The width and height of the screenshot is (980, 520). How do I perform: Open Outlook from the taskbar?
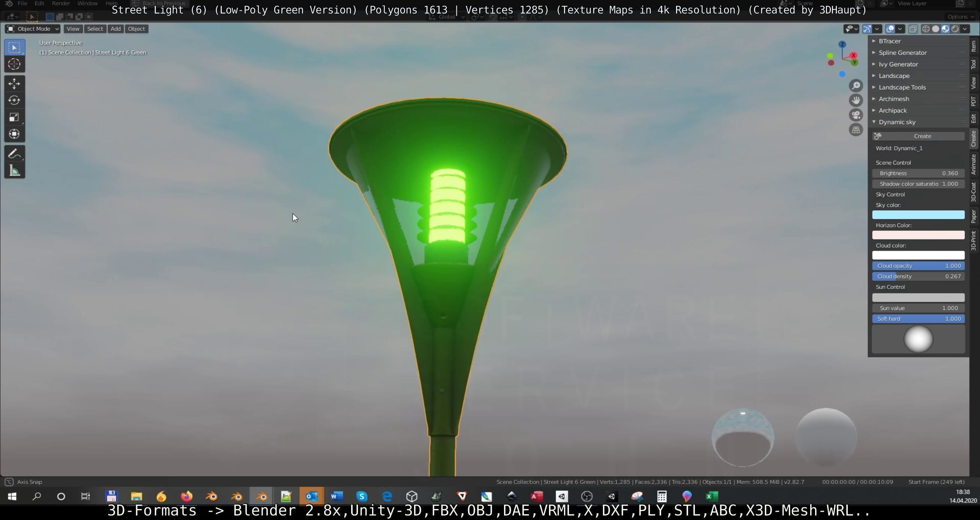coord(311,496)
